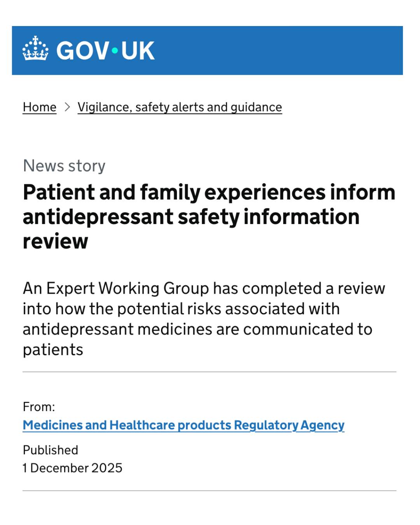Click the "News story" caption
This screenshot has height=525, width=420.
coord(64,166)
